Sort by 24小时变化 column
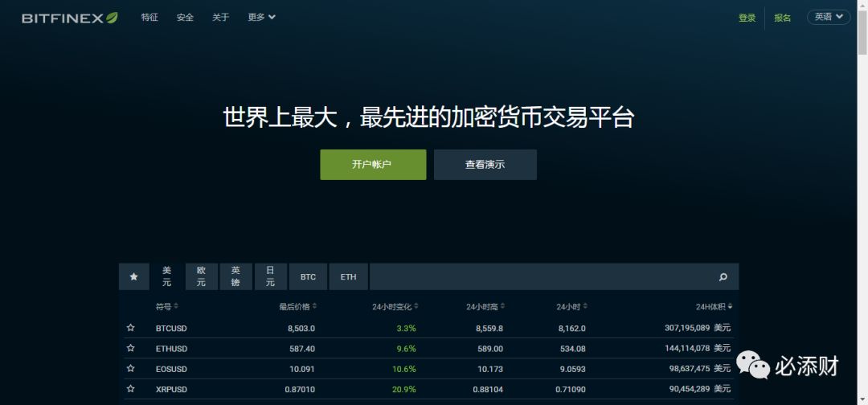The height and width of the screenshot is (405, 868). point(395,306)
